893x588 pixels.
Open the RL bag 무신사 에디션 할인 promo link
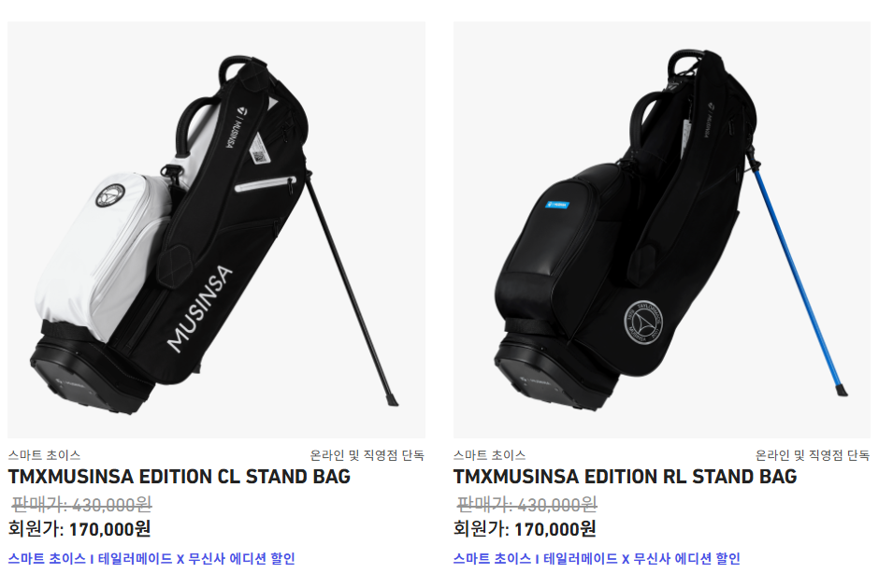pos(597,558)
